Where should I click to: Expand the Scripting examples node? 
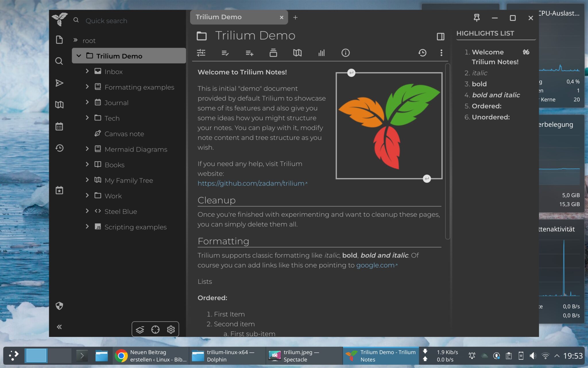point(87,227)
